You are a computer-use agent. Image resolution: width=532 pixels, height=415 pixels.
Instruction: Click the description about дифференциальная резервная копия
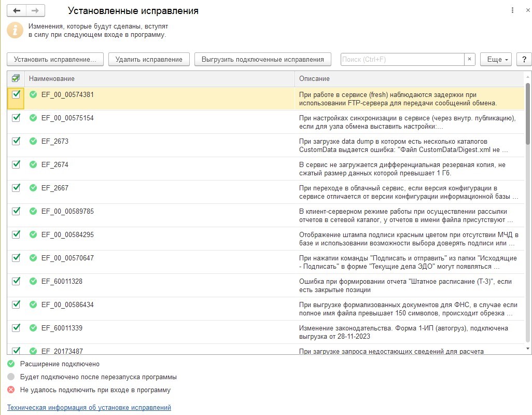tap(402, 169)
